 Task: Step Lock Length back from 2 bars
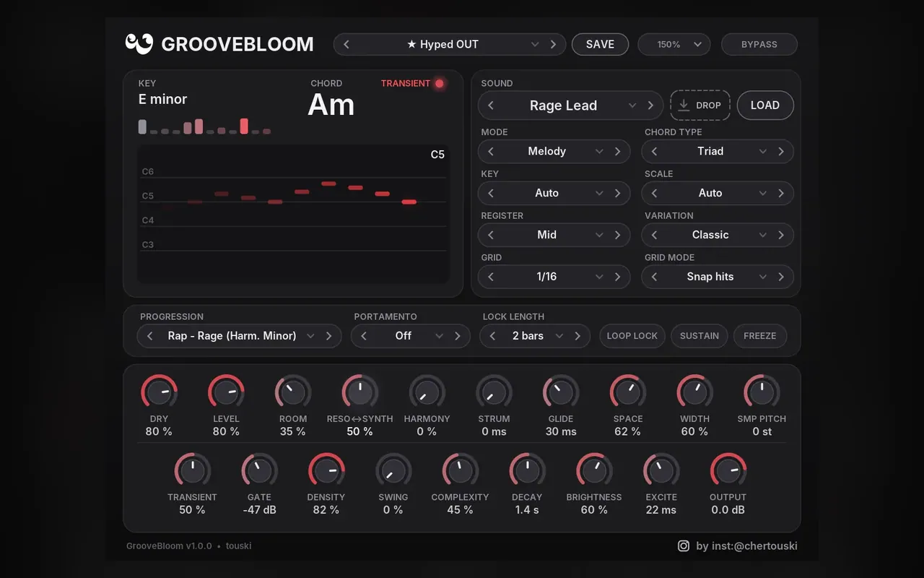tap(493, 336)
